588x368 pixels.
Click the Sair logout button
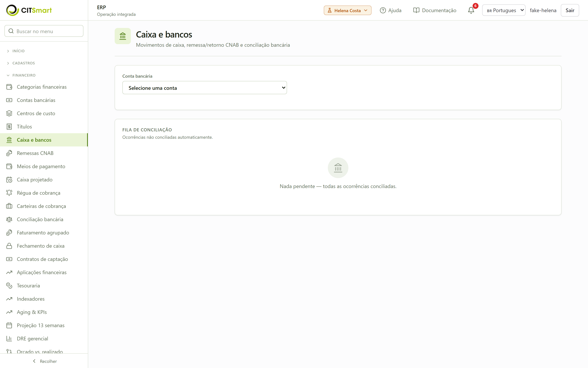tap(570, 10)
